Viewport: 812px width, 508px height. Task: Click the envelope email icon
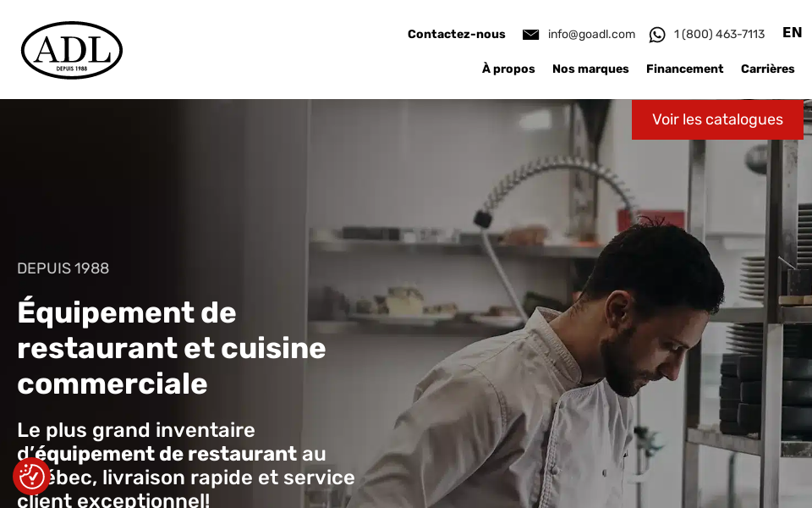(530, 34)
